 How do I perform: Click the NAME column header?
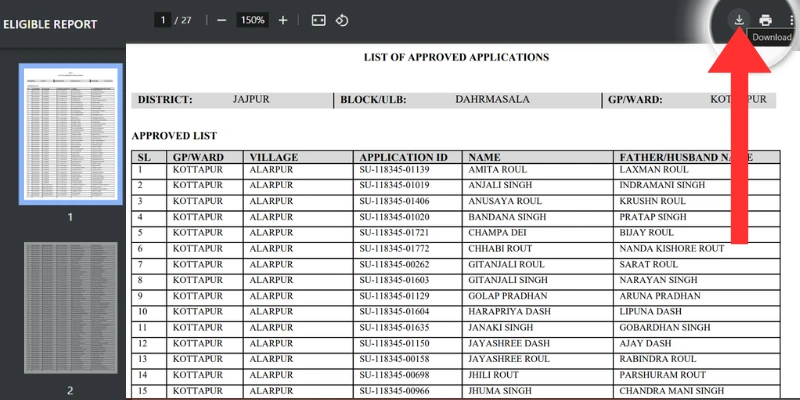(x=484, y=157)
